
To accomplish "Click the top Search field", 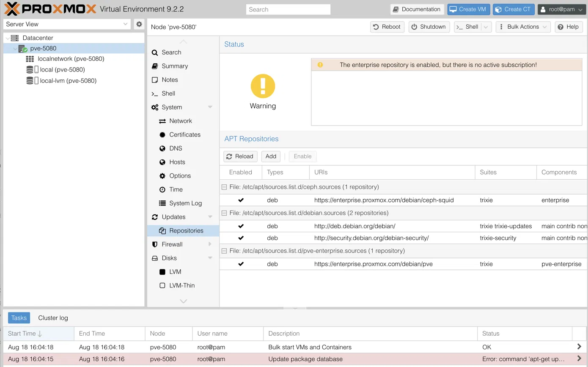I will (x=288, y=9).
